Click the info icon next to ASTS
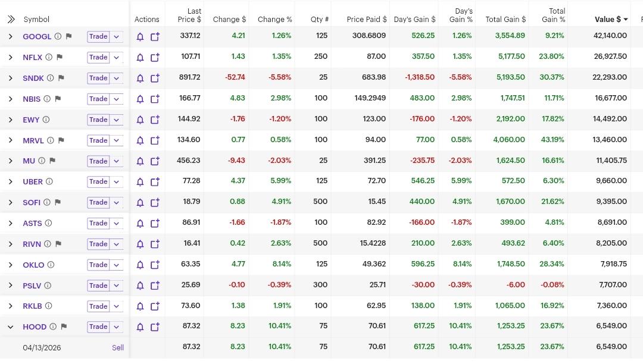 (49, 224)
